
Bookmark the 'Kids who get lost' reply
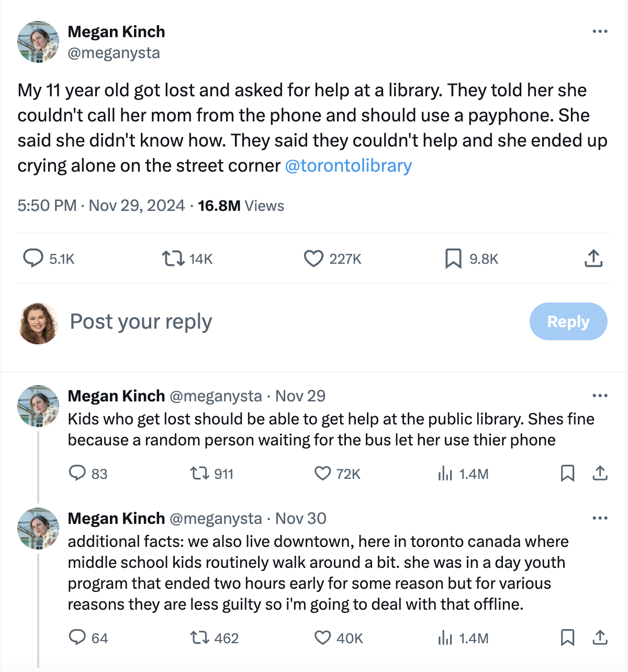pyautogui.click(x=568, y=473)
